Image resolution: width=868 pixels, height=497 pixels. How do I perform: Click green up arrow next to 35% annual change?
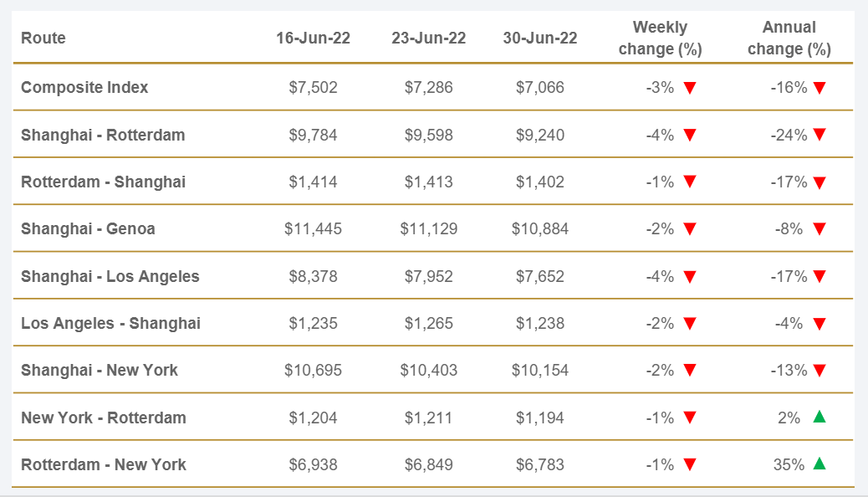click(x=819, y=464)
